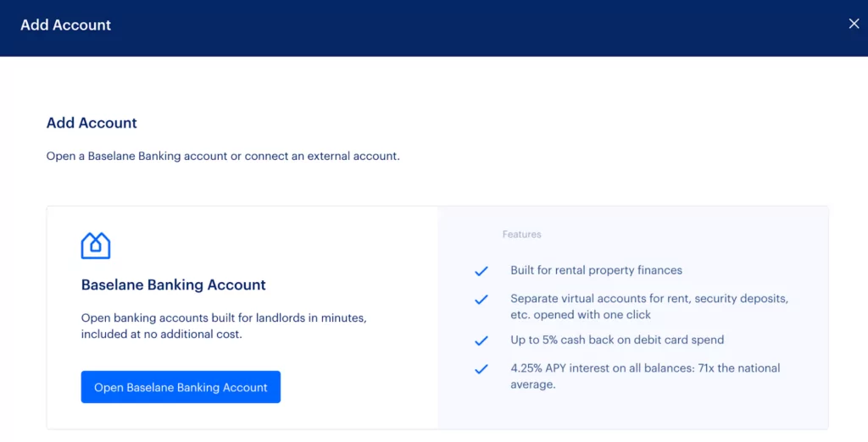
Task: Click the Baselane Banking Account card title
Action: tap(173, 285)
